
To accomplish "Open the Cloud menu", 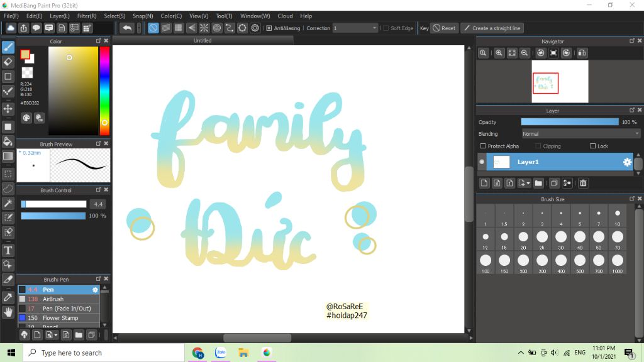I will pos(285,16).
